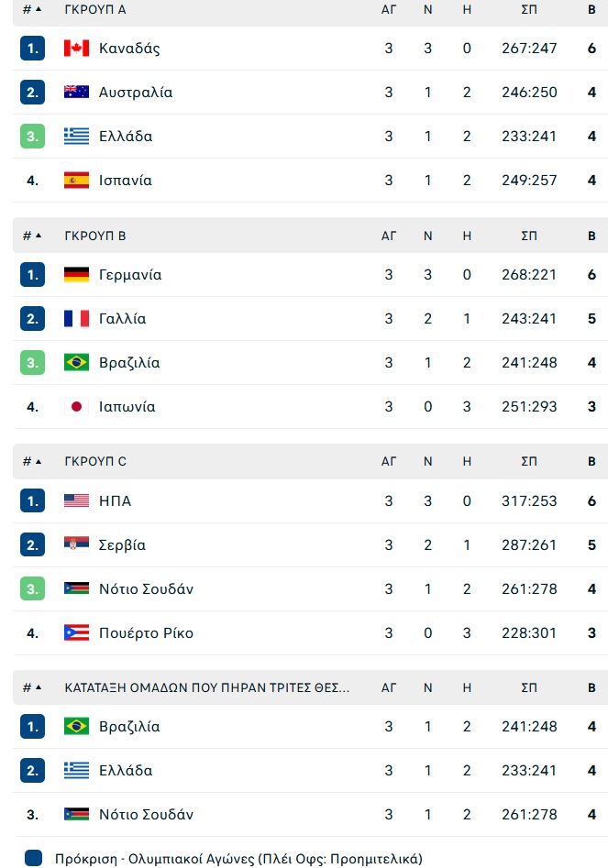Toggle rank sort arrow in ΓΚΡΟΥΠ B header

(39, 236)
